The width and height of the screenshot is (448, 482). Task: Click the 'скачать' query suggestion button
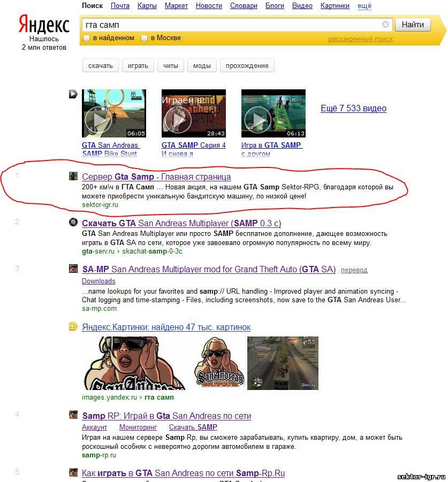(x=101, y=65)
